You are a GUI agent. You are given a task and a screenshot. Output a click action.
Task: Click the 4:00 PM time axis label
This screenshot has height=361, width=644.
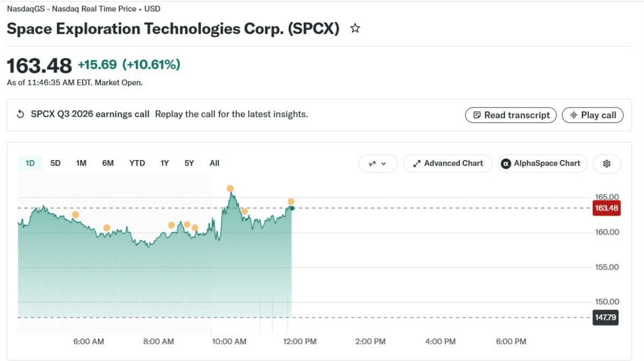coord(441,341)
